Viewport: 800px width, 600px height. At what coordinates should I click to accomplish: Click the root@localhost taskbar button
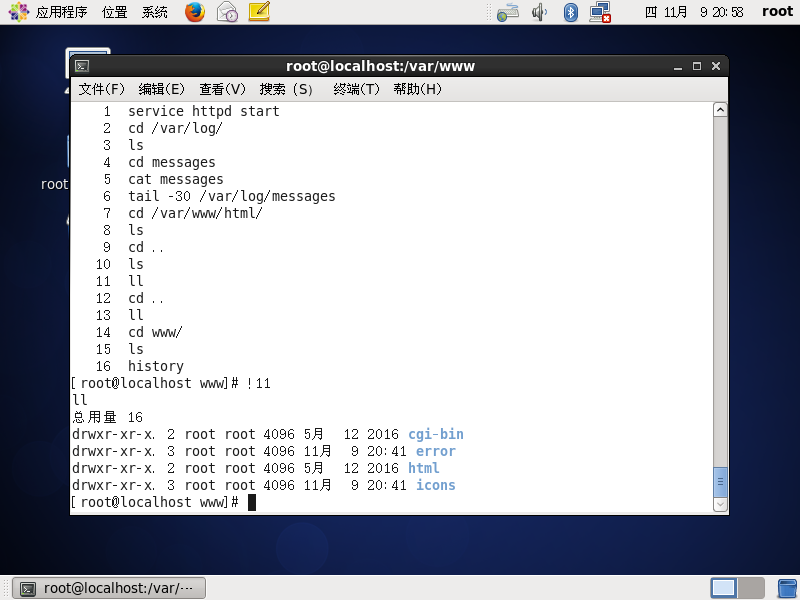click(x=109, y=588)
